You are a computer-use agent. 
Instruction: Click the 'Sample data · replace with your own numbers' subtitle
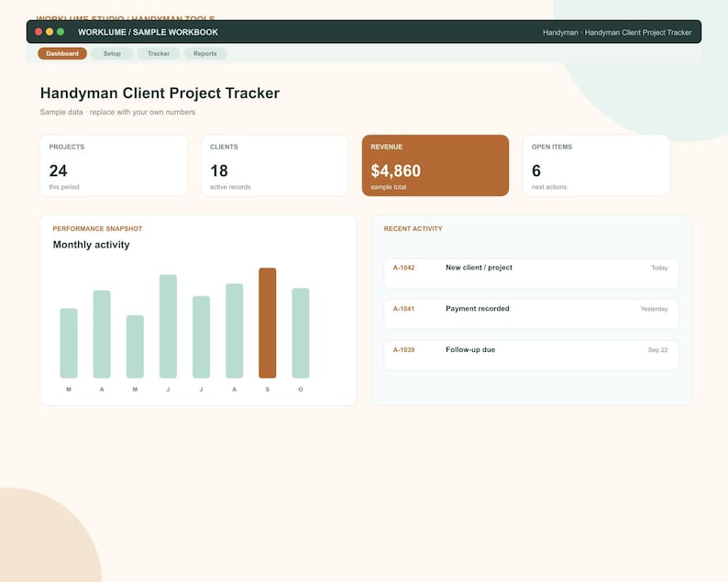pos(117,112)
